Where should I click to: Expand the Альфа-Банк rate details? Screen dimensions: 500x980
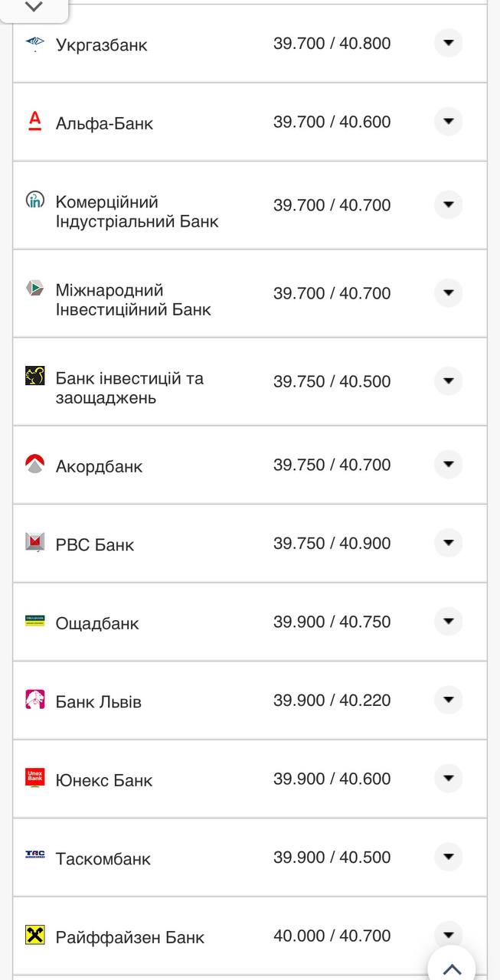(x=448, y=121)
